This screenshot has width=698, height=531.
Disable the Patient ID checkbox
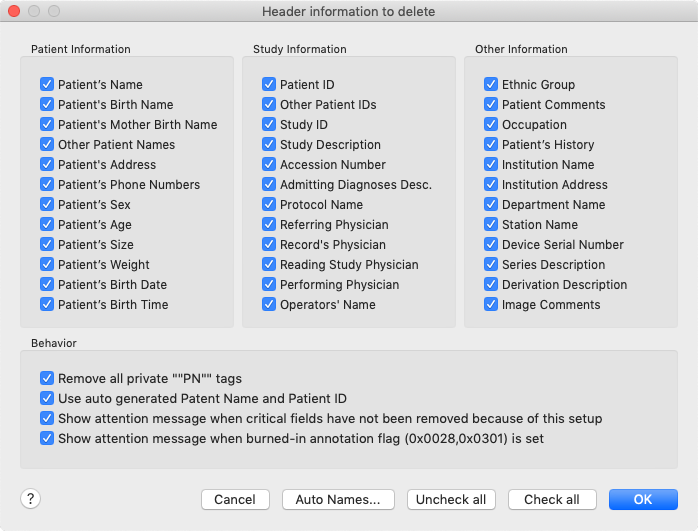[269, 85]
